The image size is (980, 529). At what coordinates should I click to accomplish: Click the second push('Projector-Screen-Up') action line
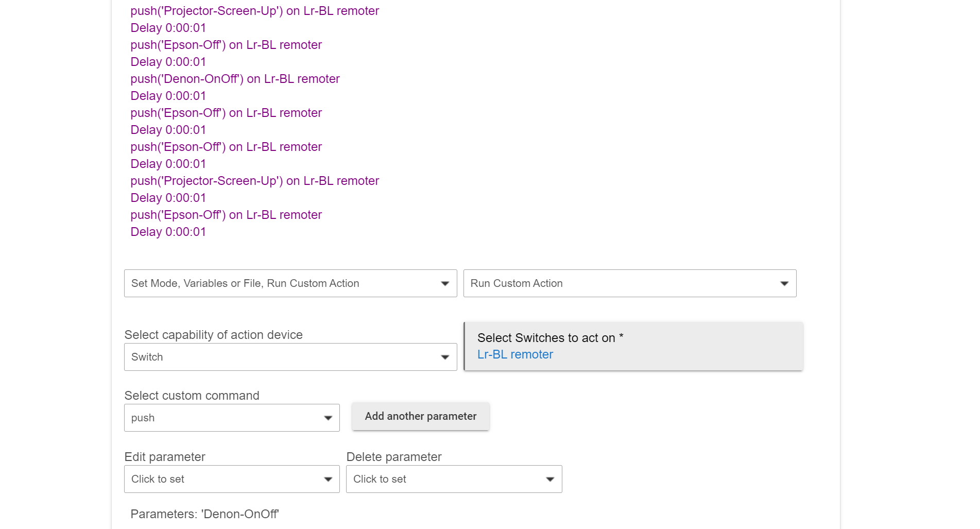pyautogui.click(x=254, y=181)
